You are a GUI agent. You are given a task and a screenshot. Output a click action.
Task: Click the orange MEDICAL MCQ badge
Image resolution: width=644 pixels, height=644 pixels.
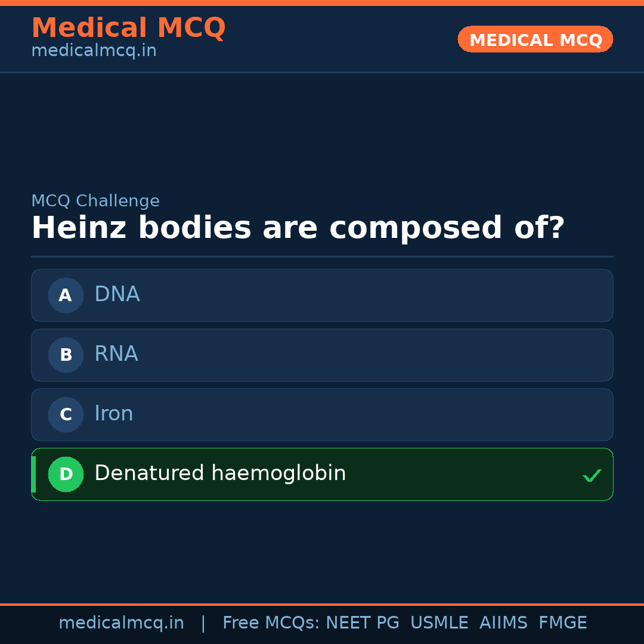535,39
